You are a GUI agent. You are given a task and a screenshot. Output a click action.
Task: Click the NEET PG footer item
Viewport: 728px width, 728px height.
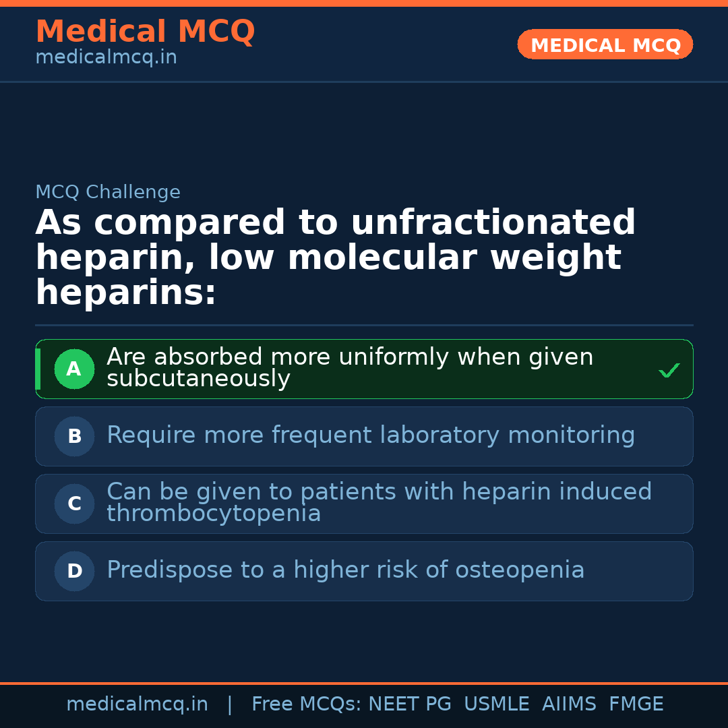point(410,704)
